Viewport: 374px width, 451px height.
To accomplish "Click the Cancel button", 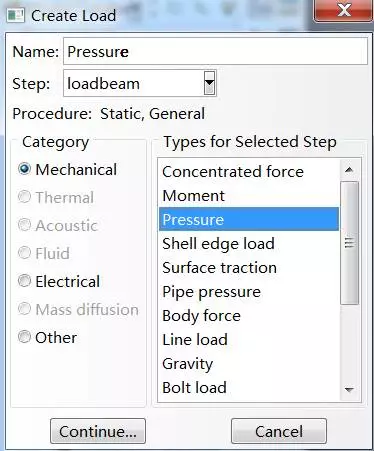I will (279, 431).
